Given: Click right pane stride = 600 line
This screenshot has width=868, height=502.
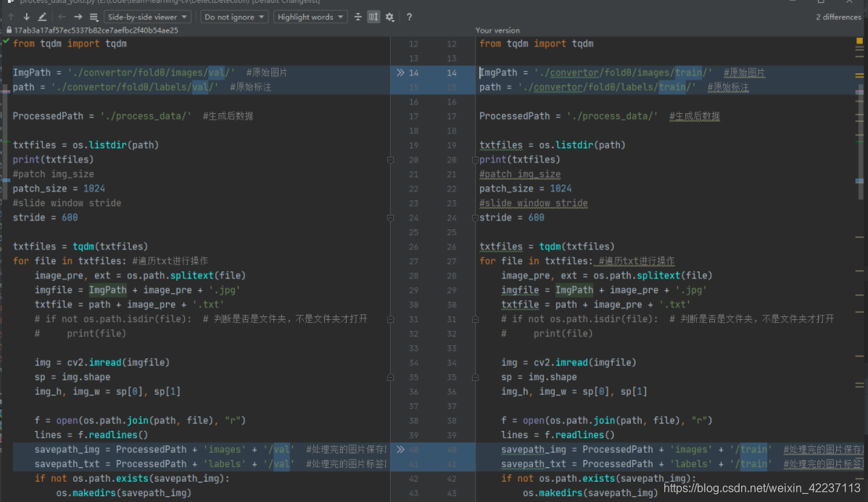Looking at the screenshot, I should (x=511, y=218).
